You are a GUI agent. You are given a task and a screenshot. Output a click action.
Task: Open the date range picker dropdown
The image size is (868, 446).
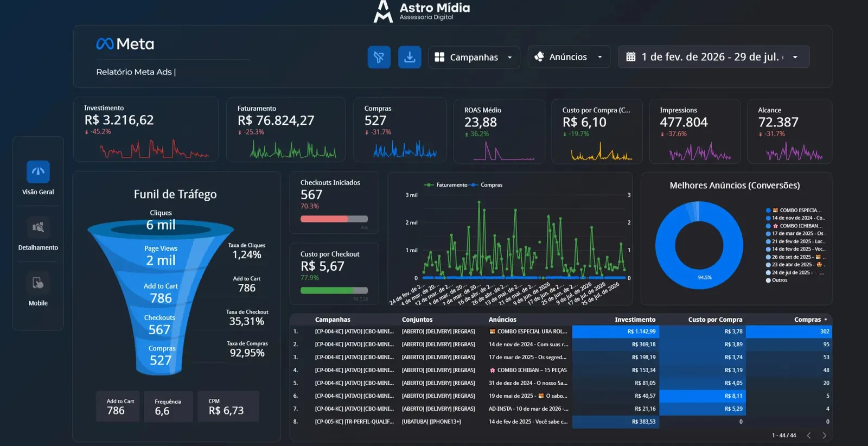(x=713, y=57)
